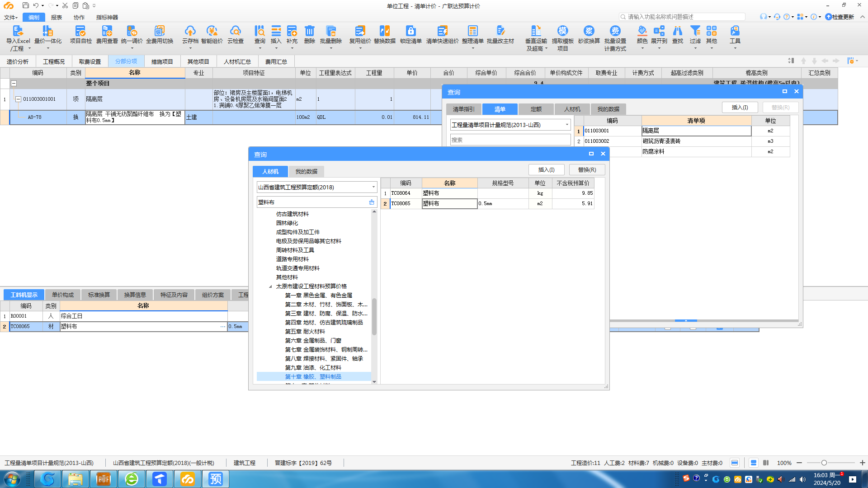
Task: Open 批量删除 batch delete
Action: coord(331,35)
